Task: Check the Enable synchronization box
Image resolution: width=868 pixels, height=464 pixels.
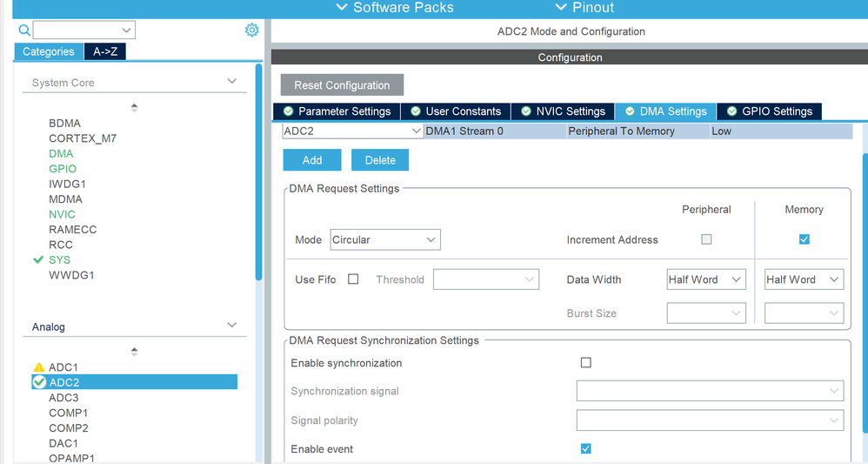Action: 585,363
